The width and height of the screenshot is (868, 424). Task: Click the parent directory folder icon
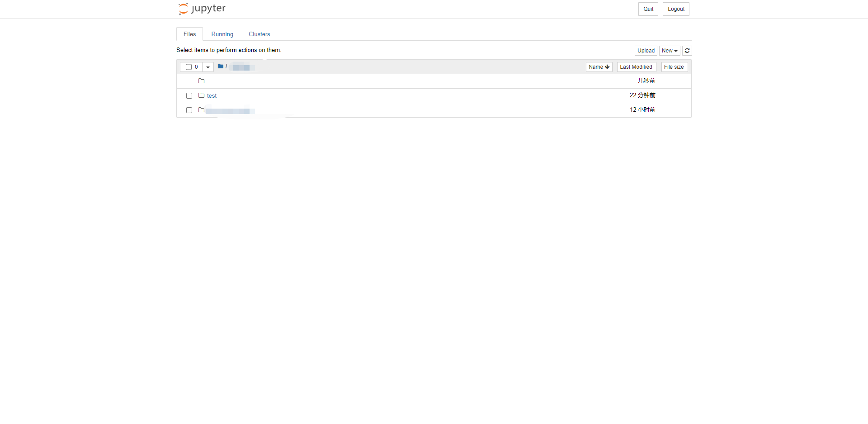(x=202, y=81)
